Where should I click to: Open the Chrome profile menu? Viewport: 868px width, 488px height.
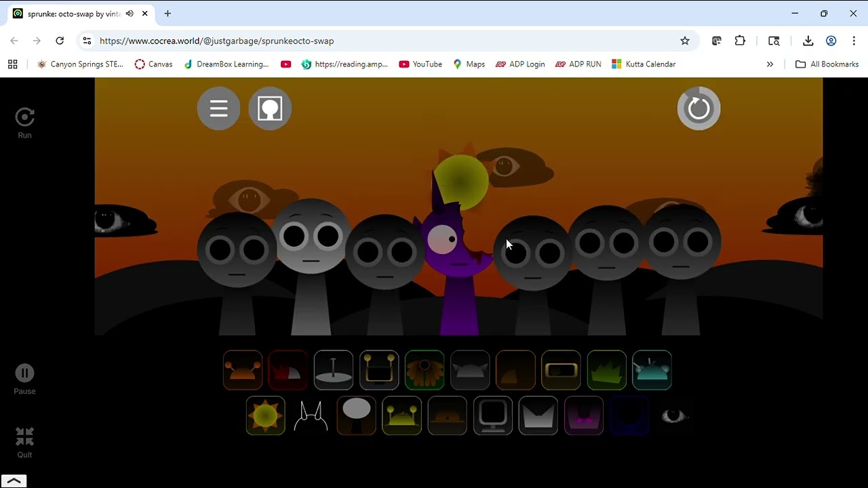coord(831,41)
